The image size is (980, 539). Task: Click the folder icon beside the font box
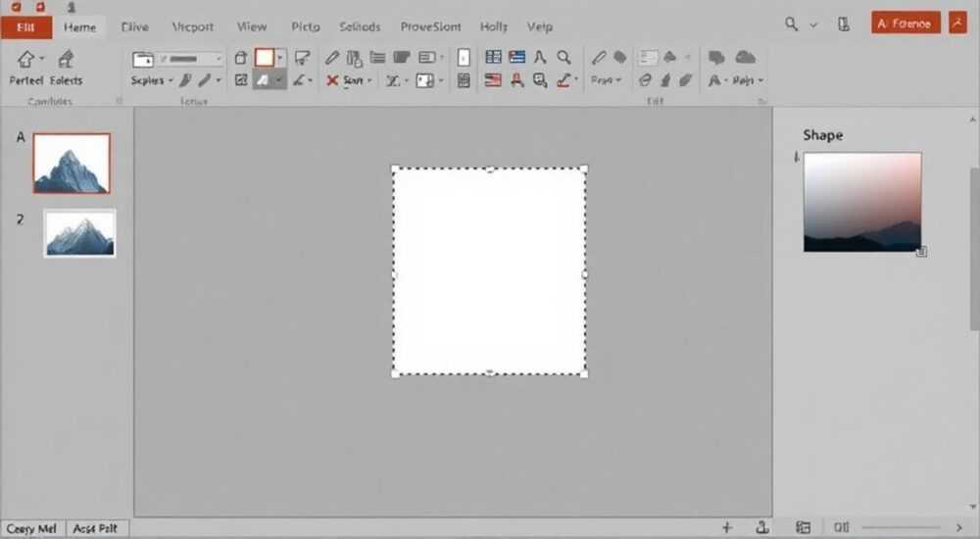[143, 59]
